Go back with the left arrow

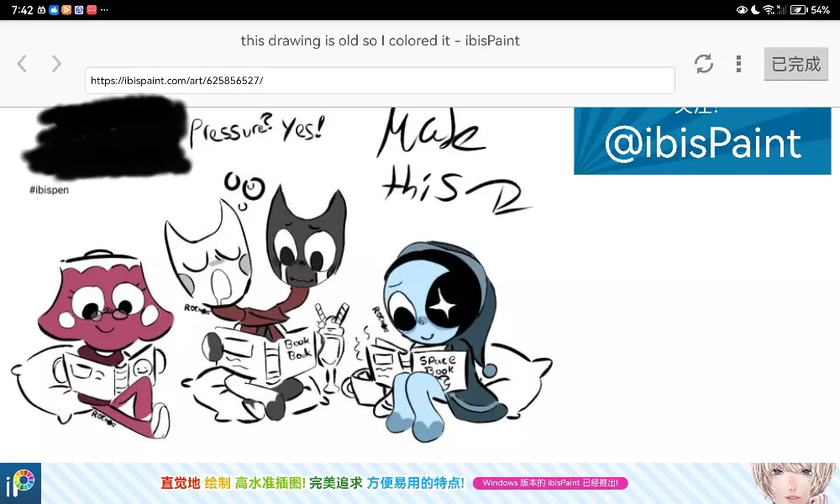23,64
